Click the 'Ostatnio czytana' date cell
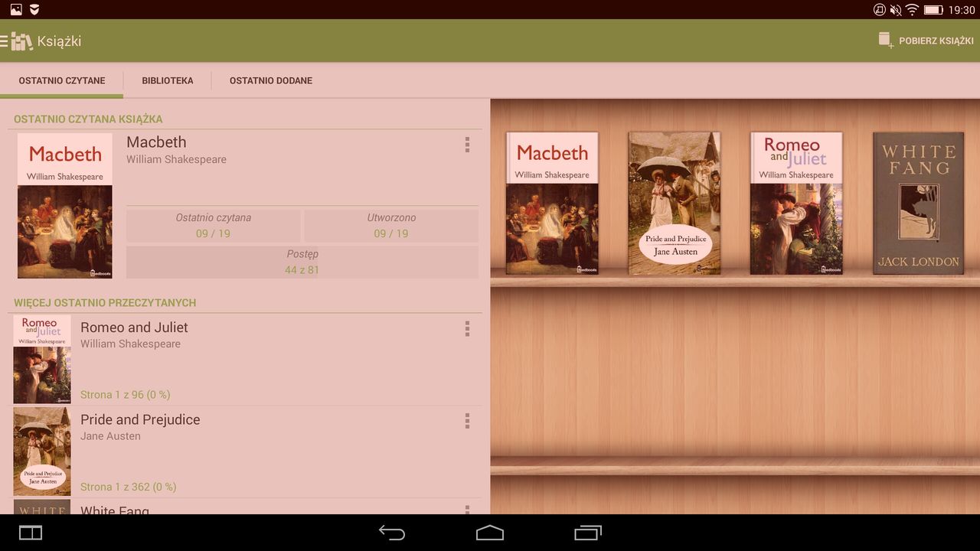Image resolution: width=980 pixels, height=551 pixels. click(213, 226)
